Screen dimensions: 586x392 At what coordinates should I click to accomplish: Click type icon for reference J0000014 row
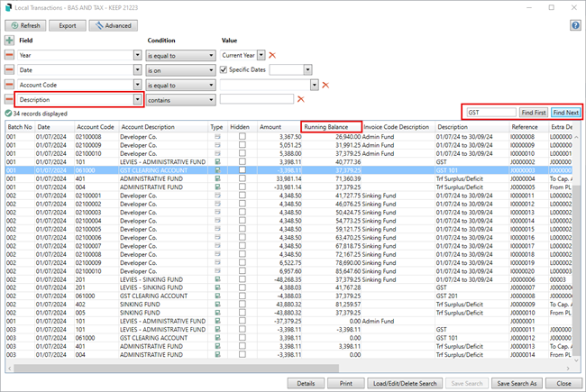(x=217, y=355)
